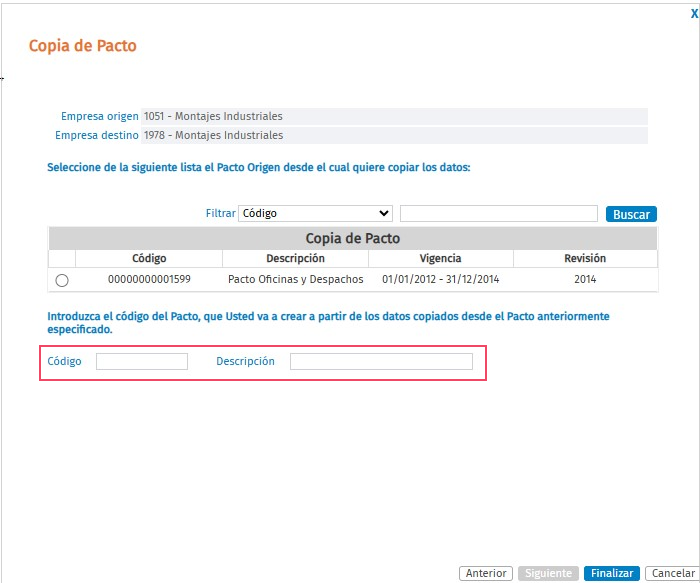Viewport: 700px width, 583px height.
Task: Open the Filtrar Código dropdown
Action: coord(315,213)
